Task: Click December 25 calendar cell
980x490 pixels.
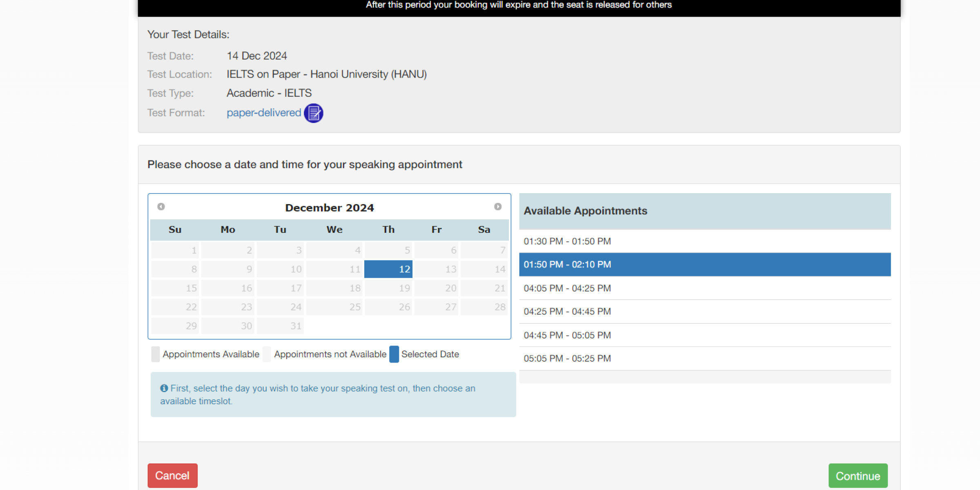Action: (334, 307)
